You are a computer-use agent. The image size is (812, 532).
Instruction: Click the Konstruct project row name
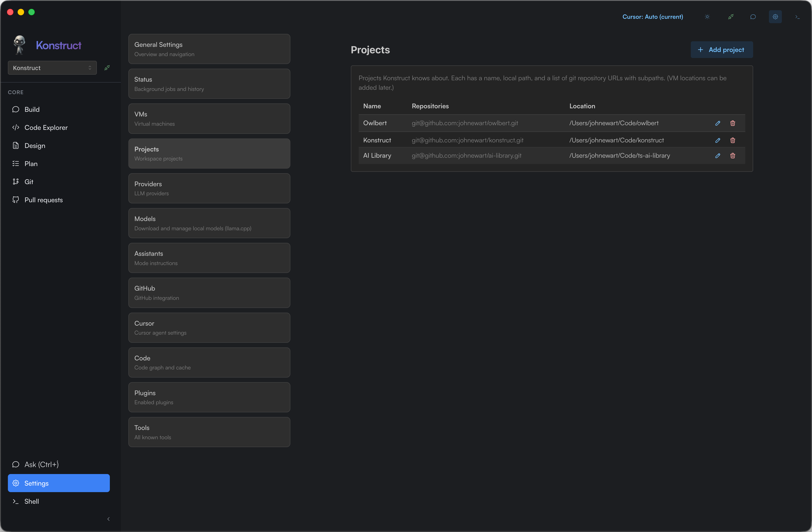[x=377, y=140]
